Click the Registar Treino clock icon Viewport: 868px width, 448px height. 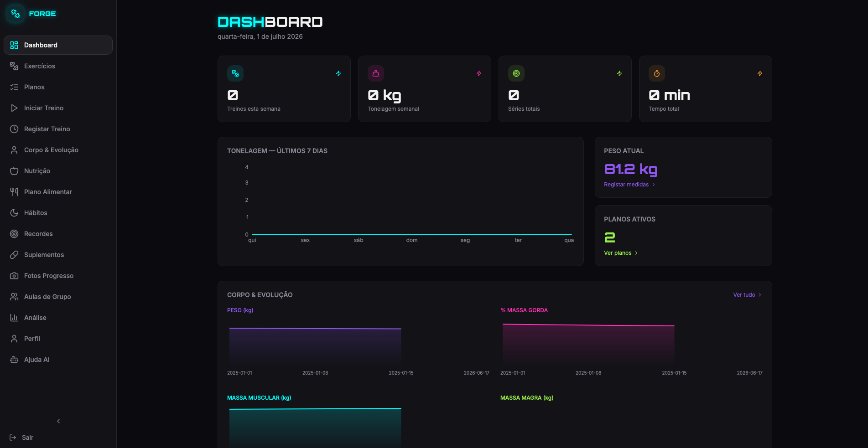point(14,129)
